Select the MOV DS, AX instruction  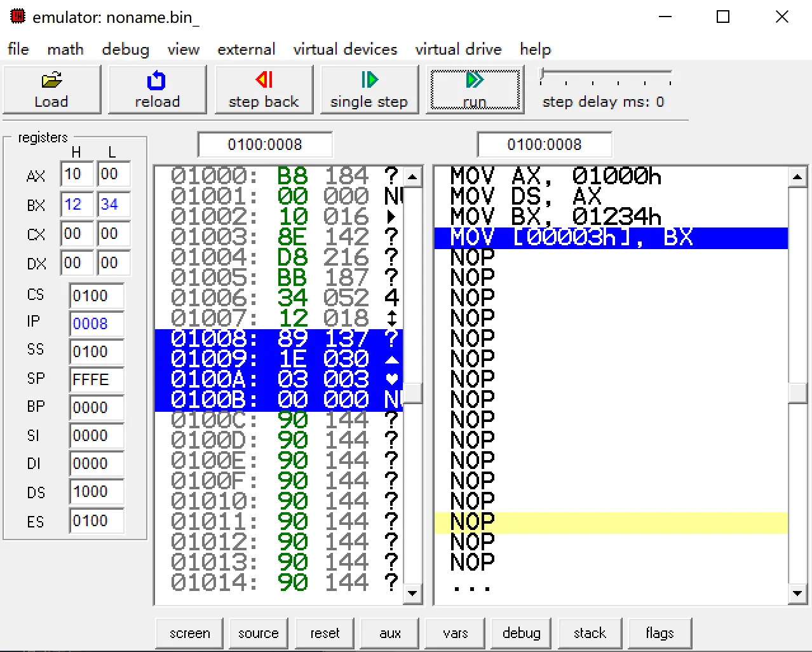[x=611, y=196]
